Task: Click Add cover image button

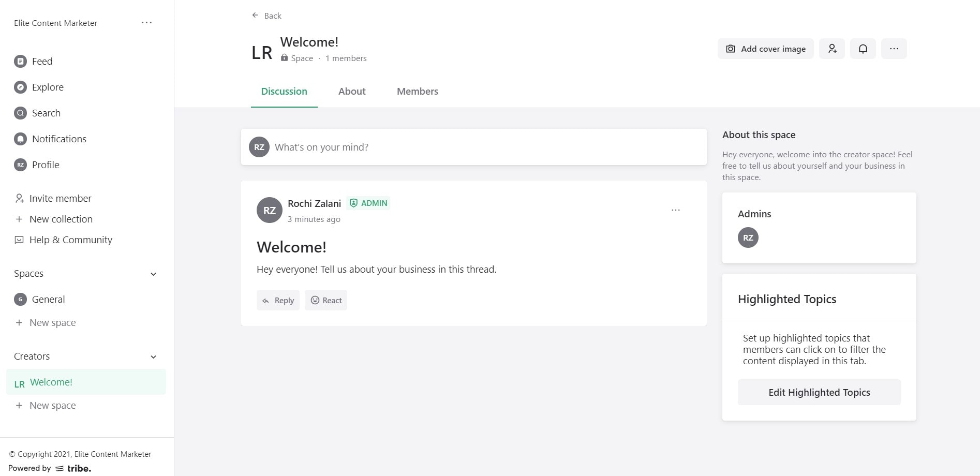Action: 766,49
